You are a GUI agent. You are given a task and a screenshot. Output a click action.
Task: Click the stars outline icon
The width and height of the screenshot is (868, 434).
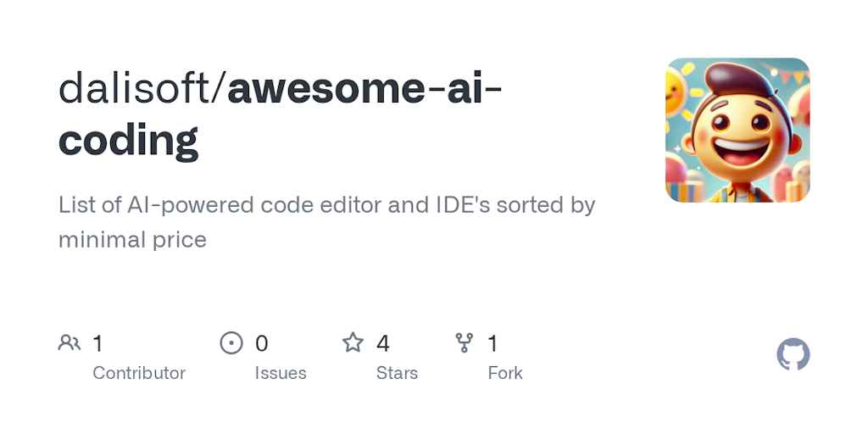pos(353,343)
